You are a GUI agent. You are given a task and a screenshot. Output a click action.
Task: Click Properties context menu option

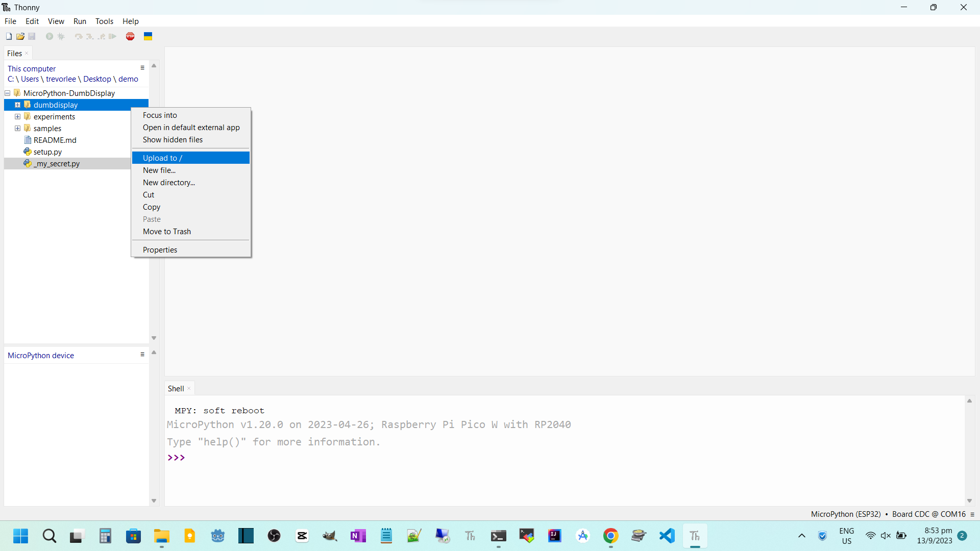(x=160, y=249)
